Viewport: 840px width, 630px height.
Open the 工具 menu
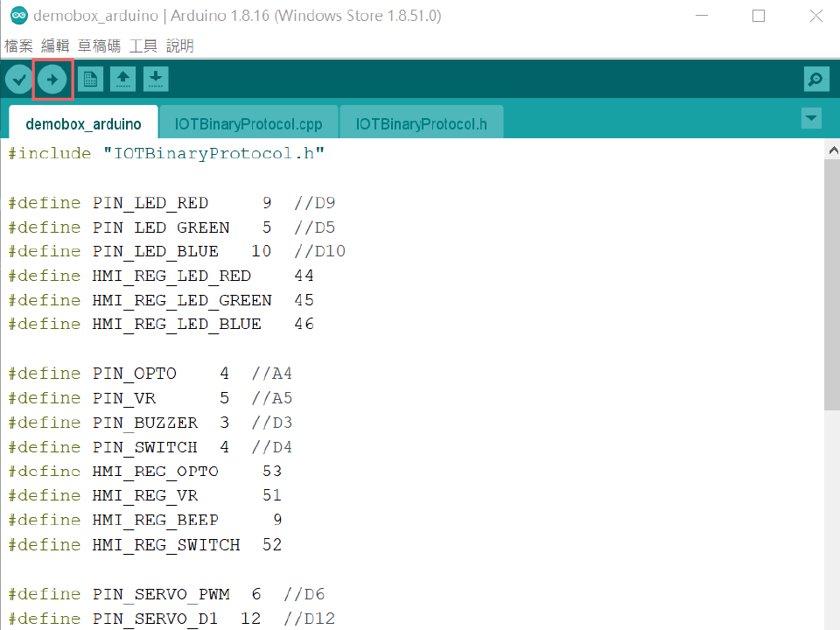click(143, 45)
